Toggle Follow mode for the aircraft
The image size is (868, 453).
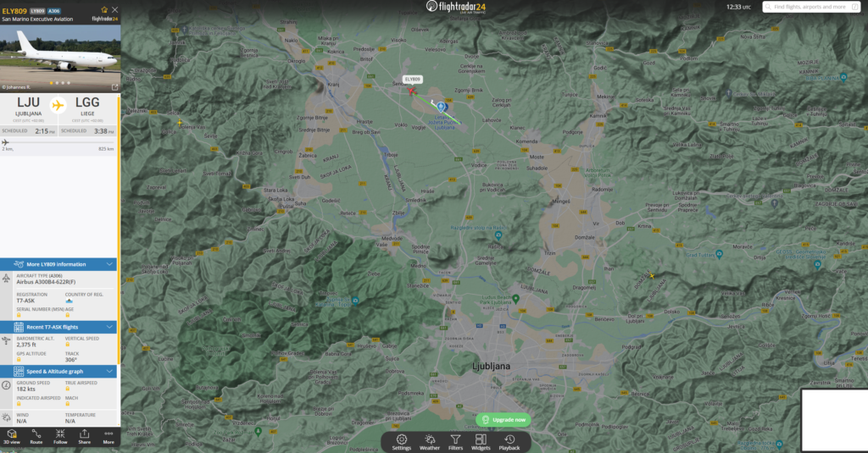click(x=60, y=436)
